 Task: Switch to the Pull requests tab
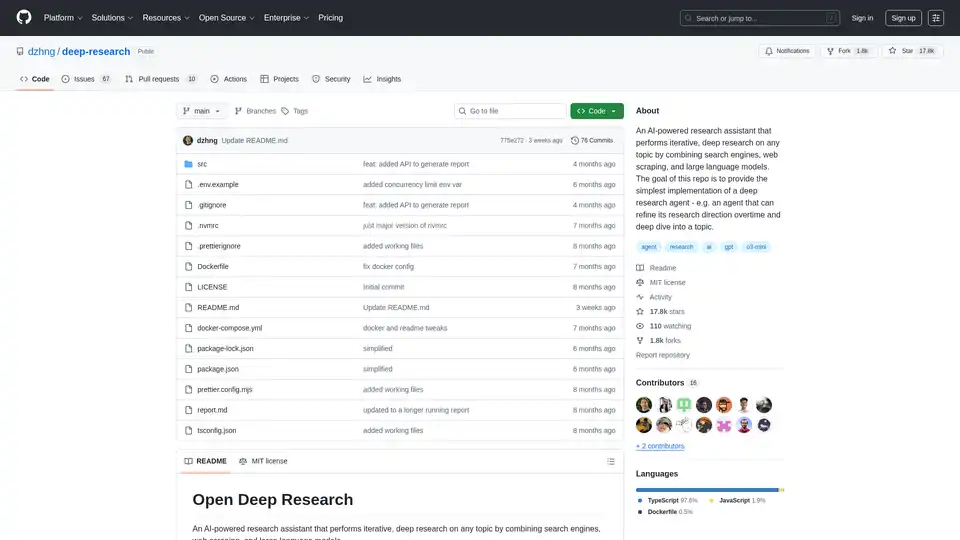click(x=160, y=79)
